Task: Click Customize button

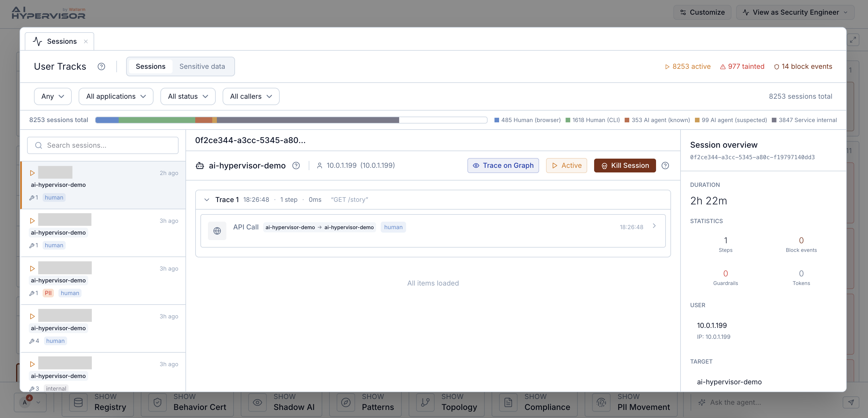Action: pyautogui.click(x=702, y=12)
